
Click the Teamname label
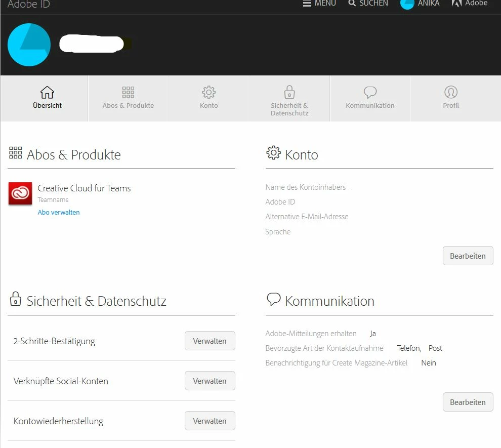(x=53, y=200)
